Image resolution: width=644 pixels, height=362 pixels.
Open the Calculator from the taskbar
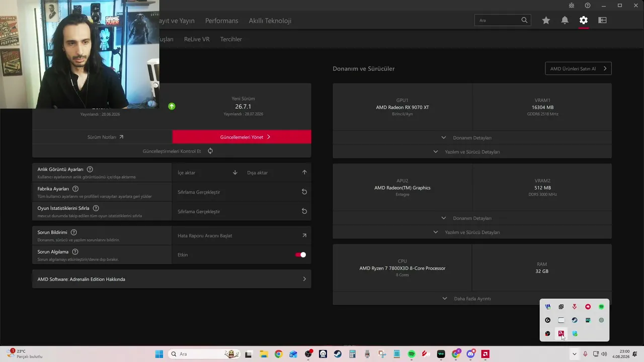353,354
